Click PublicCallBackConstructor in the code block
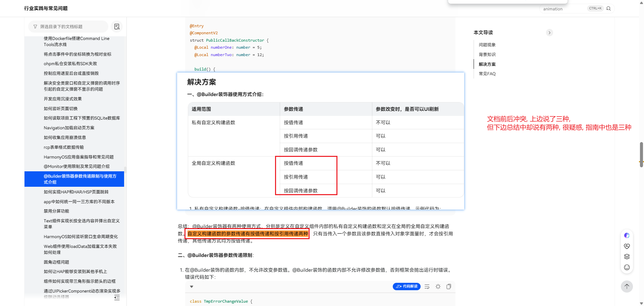 coord(235,40)
